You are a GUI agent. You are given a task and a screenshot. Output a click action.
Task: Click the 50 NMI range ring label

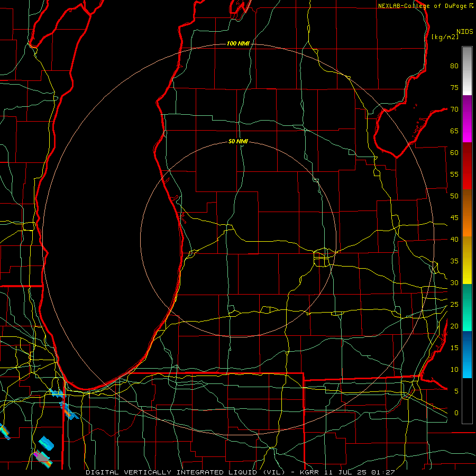point(238,141)
